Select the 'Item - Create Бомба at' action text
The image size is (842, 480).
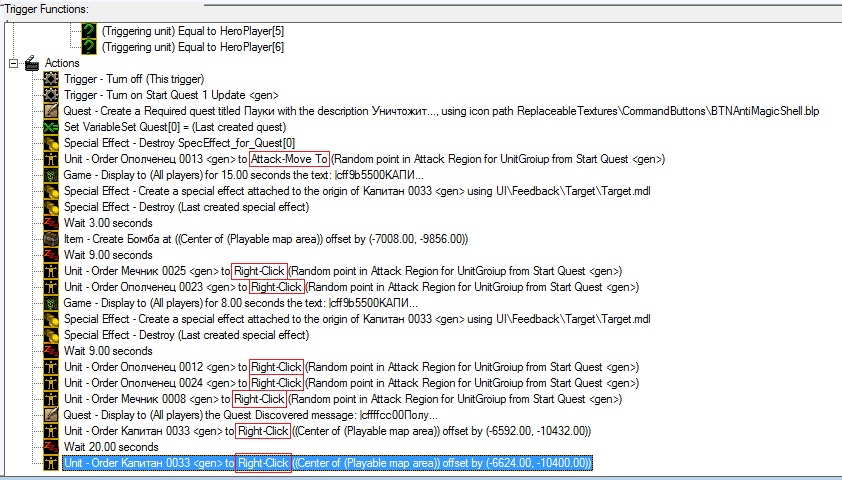coord(266,239)
